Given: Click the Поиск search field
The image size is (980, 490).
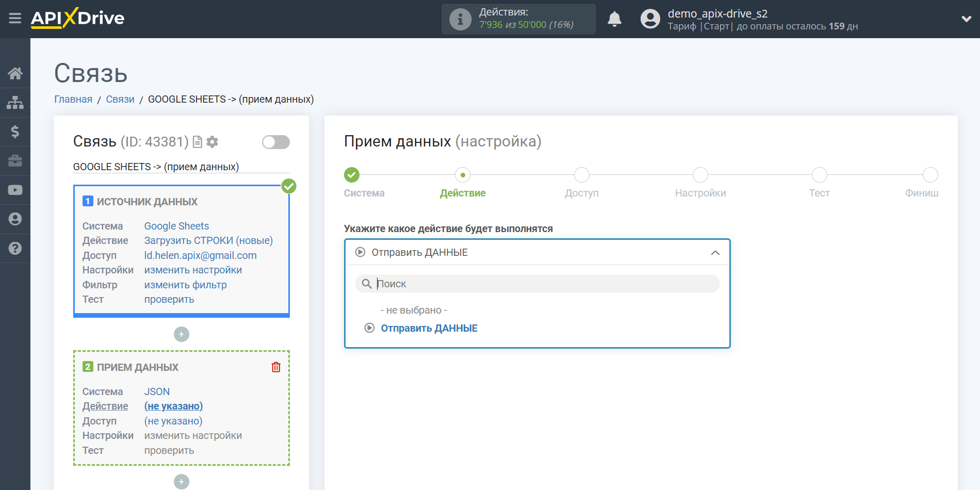Looking at the screenshot, I should (x=537, y=284).
